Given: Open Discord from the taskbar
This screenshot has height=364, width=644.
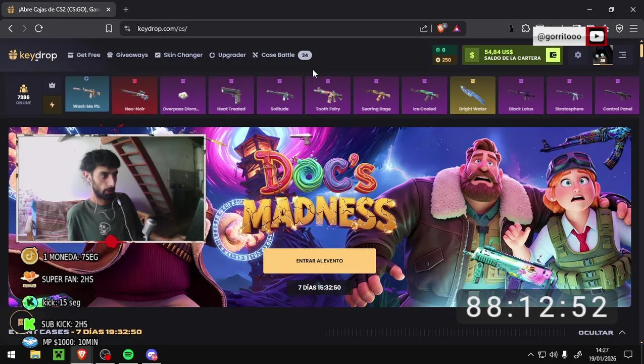Looking at the screenshot, I should pyautogui.click(x=152, y=355).
